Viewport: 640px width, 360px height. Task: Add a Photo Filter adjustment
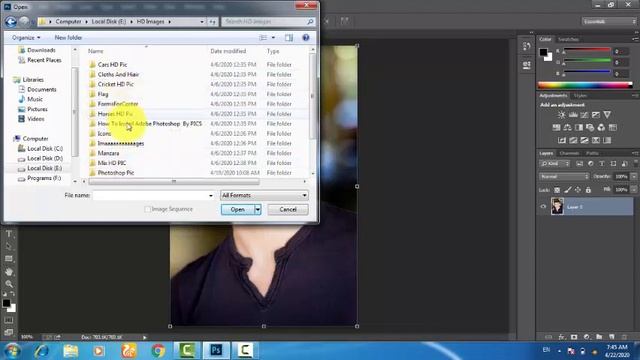point(590,127)
